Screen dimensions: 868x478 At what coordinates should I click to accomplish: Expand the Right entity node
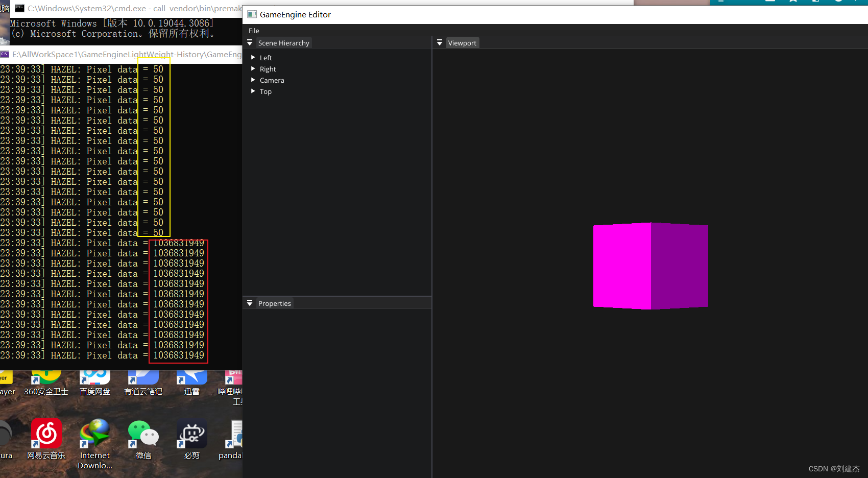point(253,69)
